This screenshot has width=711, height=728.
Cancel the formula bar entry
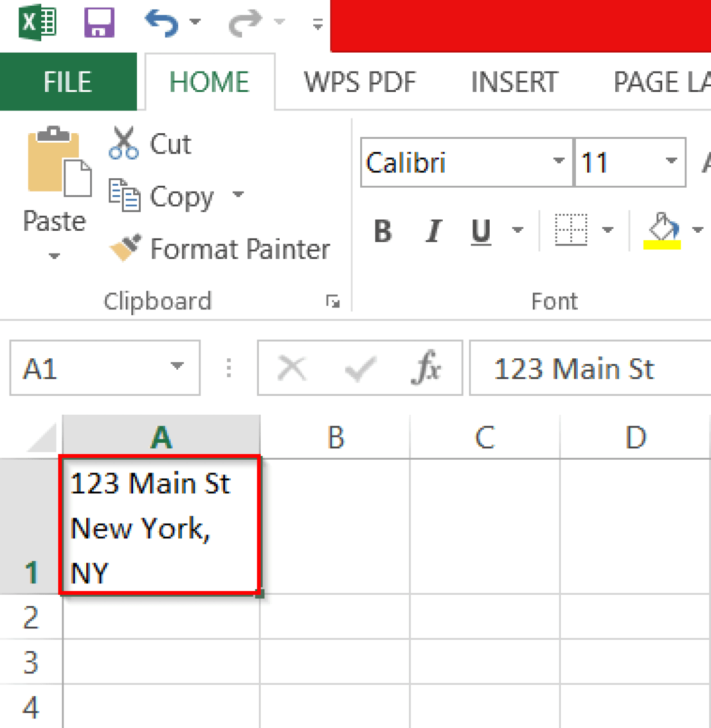click(x=292, y=368)
